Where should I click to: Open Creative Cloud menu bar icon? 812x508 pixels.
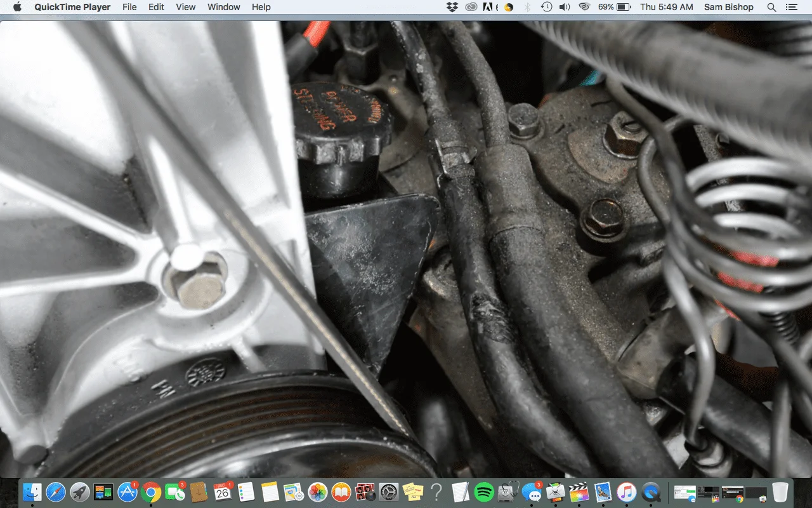[471, 7]
